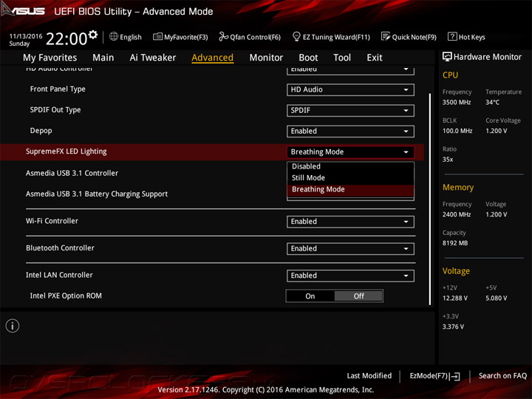The height and width of the screenshot is (399, 532).
Task: Select Disabled in LED Lighting list
Action: (350, 166)
